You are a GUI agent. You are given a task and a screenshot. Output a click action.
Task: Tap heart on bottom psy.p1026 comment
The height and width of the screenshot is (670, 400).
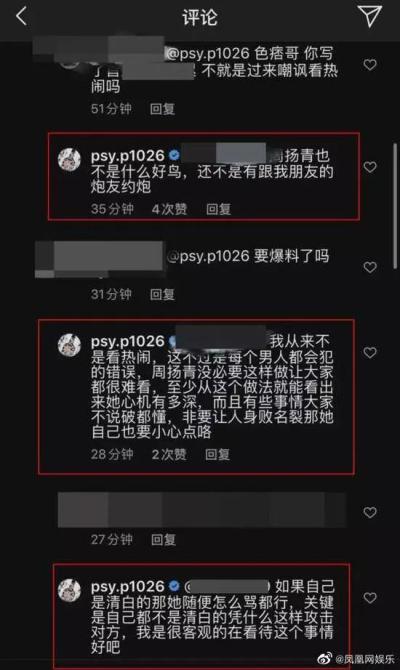pos(370,598)
